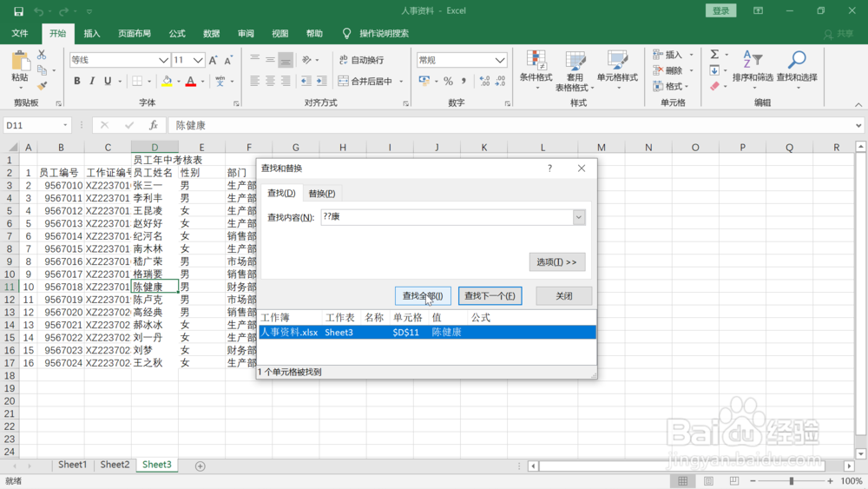Decrease font size with smaller A icon

228,60
